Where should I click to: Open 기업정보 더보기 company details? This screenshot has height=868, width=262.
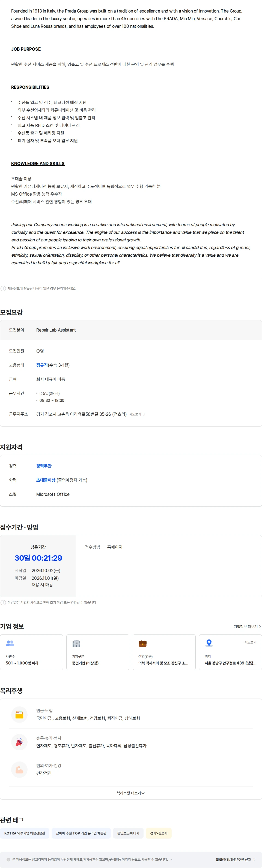point(247,626)
